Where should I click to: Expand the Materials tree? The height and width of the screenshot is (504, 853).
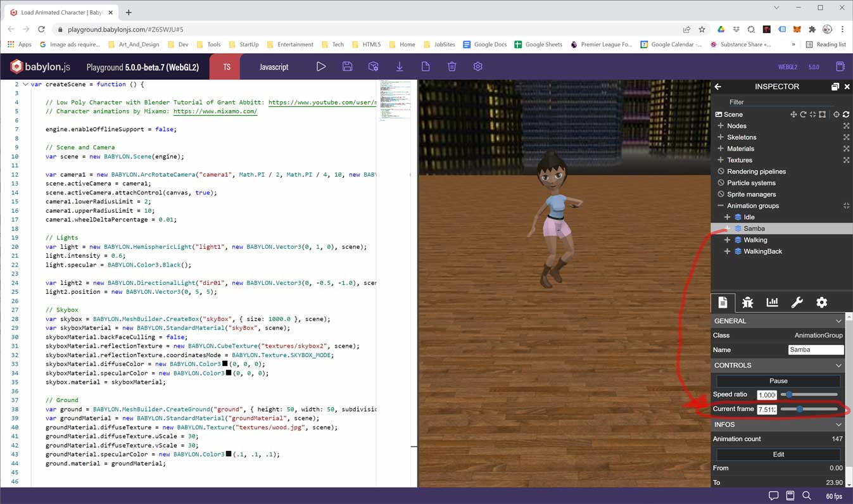pos(721,149)
